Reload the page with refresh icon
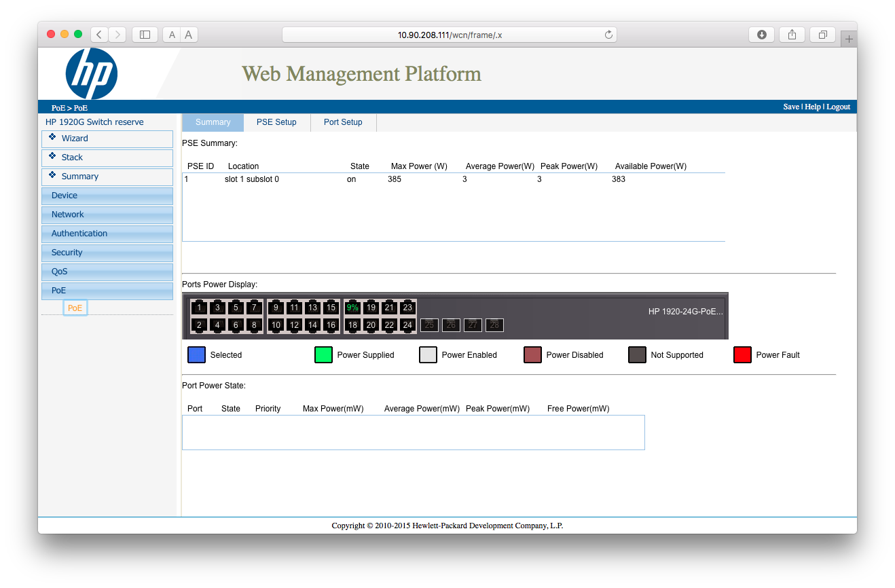This screenshot has width=895, height=588. (608, 35)
